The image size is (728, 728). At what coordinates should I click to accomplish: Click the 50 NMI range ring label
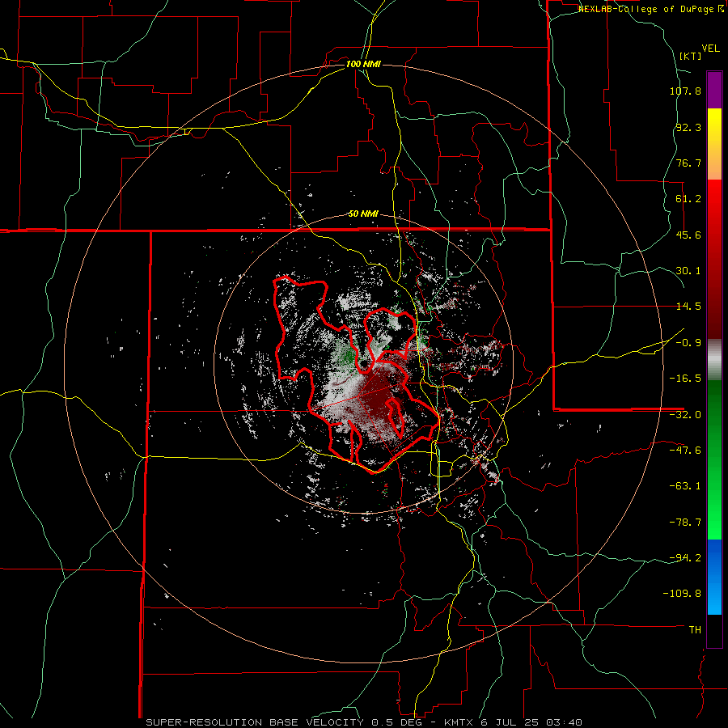pyautogui.click(x=363, y=214)
